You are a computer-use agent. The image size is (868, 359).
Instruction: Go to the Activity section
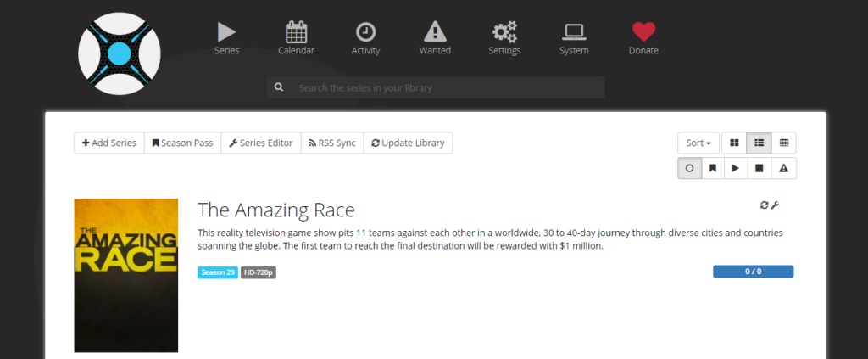click(365, 39)
